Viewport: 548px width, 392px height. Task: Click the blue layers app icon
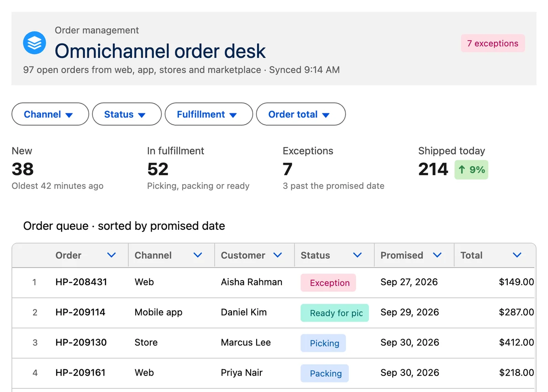click(x=35, y=43)
